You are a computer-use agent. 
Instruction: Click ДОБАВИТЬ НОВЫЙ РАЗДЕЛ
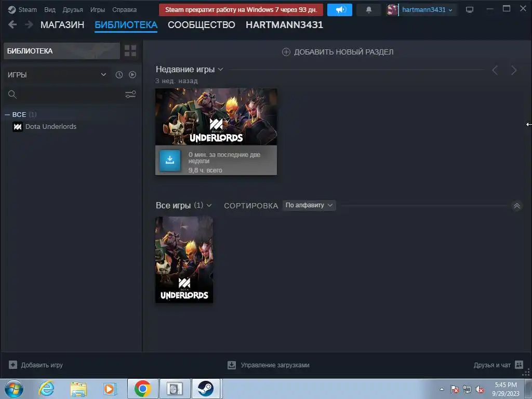coord(338,52)
